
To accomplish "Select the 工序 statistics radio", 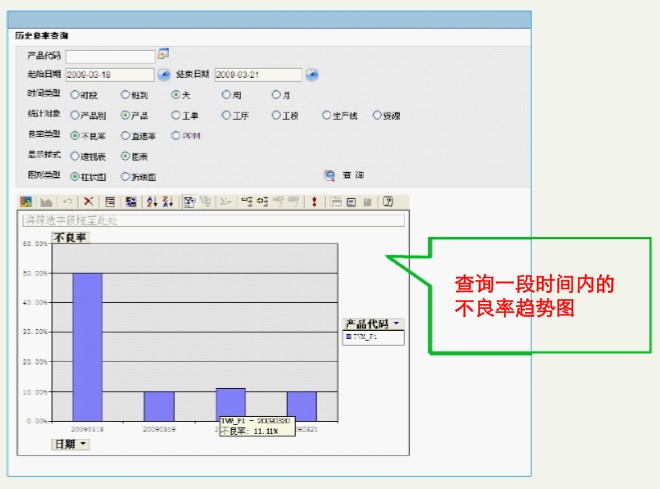I will 226,115.
